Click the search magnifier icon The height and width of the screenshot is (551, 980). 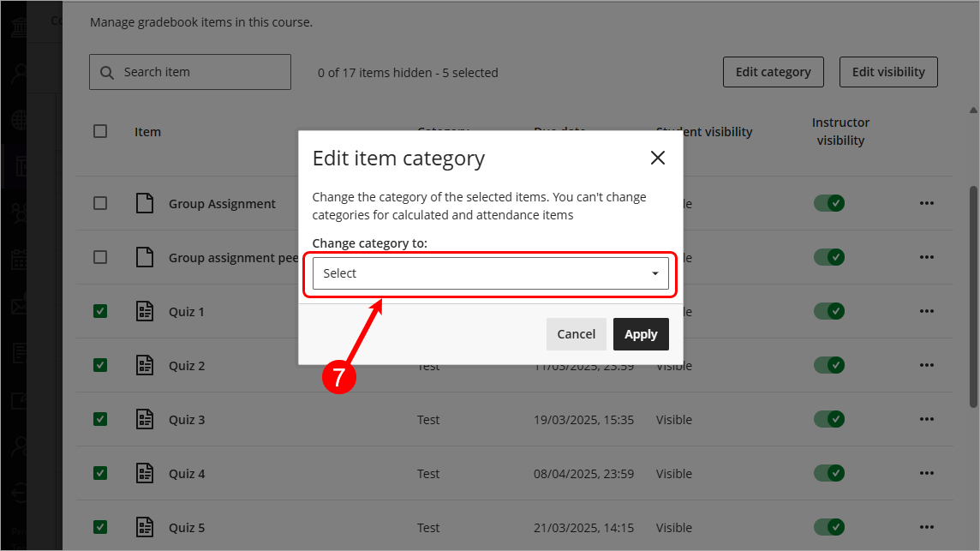[x=107, y=73]
